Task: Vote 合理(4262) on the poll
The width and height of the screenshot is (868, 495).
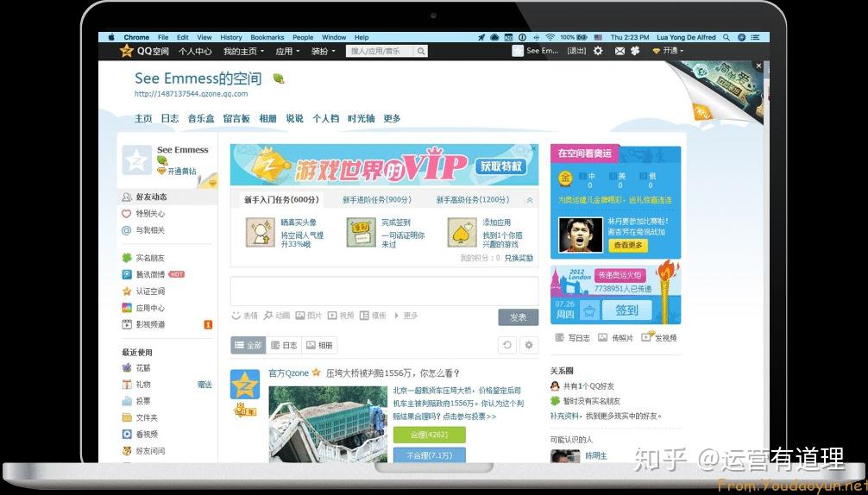Action: click(429, 435)
